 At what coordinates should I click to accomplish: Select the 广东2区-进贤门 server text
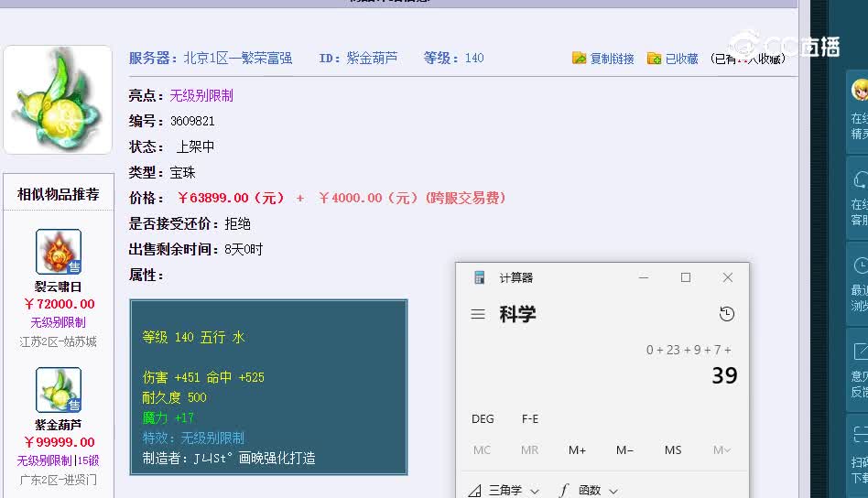click(58, 480)
